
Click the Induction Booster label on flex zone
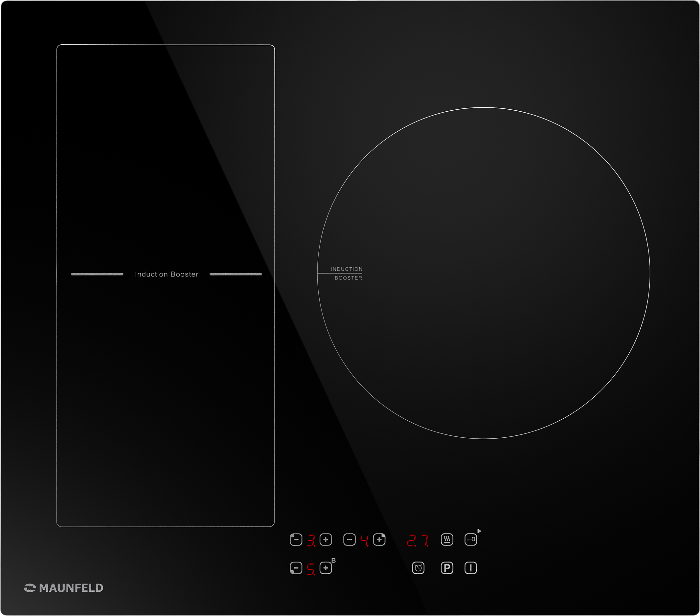pyautogui.click(x=167, y=274)
